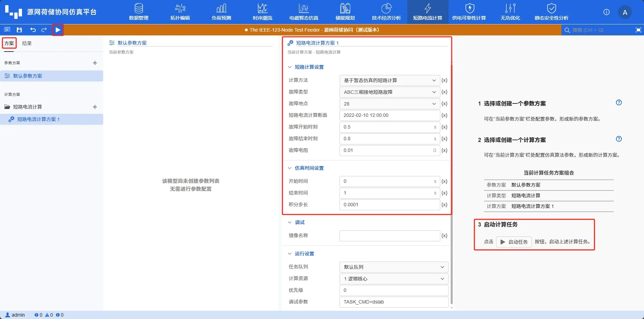This screenshot has height=319, width=644.
Task: Switch to the 方案 tab
Action: [9, 43]
